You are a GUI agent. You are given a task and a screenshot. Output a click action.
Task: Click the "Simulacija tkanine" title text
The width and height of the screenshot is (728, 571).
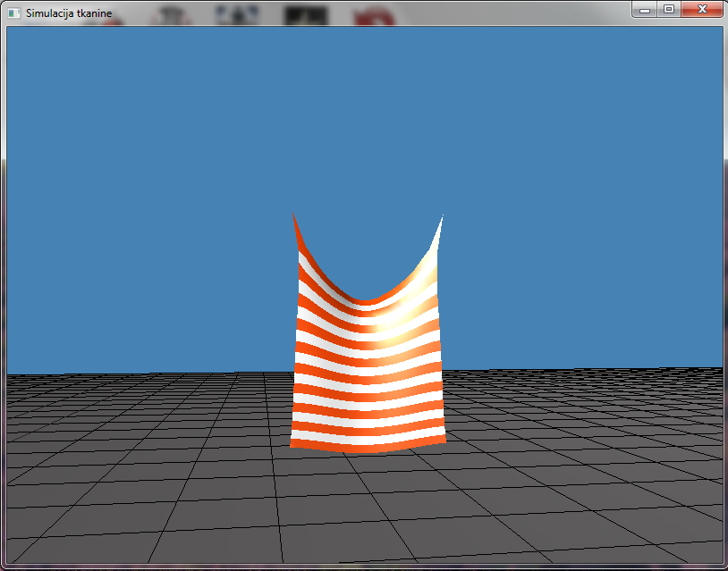69,13
